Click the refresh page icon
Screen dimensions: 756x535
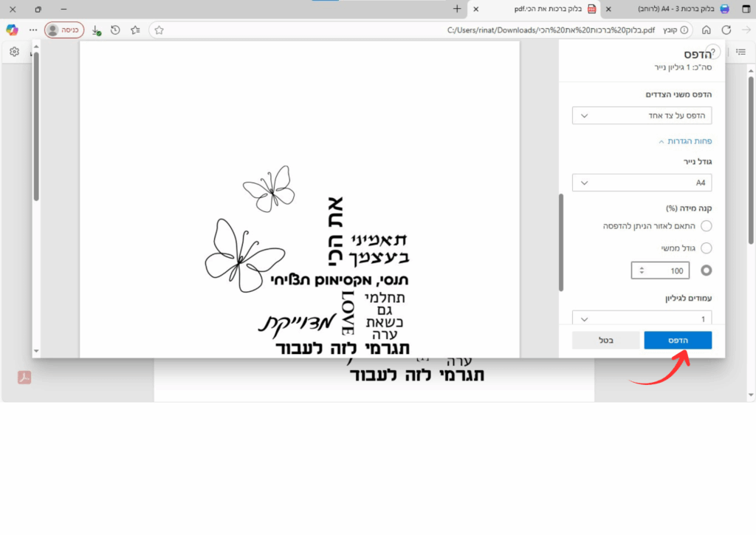(726, 30)
